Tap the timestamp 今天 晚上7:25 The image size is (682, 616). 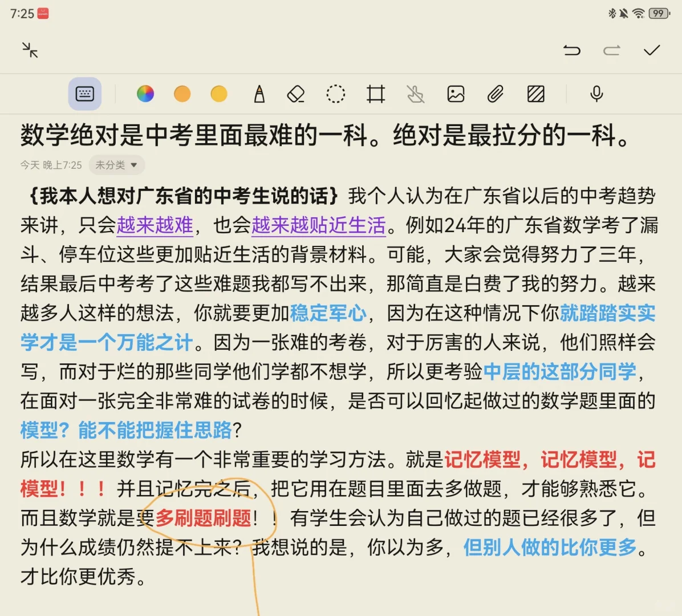(51, 165)
